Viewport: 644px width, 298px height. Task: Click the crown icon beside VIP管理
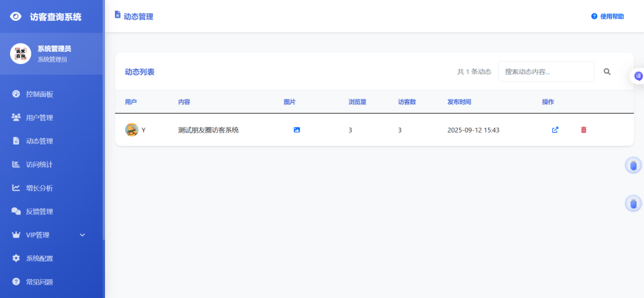(16, 235)
